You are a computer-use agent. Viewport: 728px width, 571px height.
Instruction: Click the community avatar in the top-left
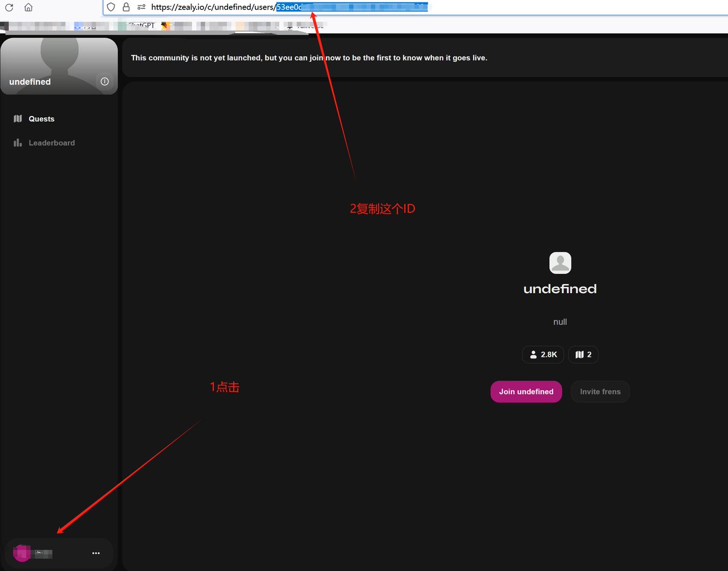pos(59,64)
